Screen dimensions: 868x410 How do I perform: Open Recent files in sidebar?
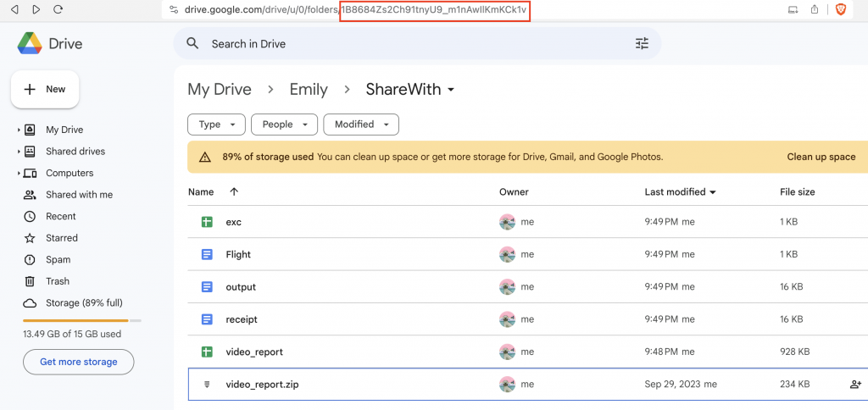click(61, 216)
